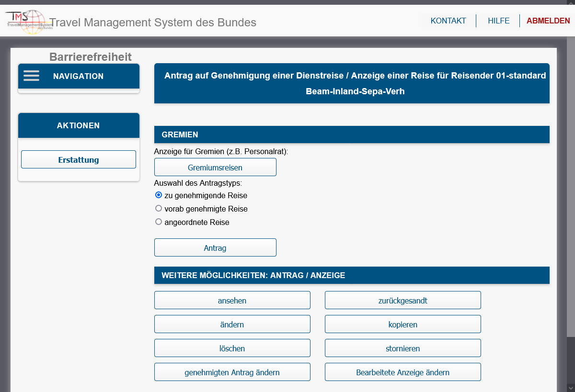Select 'zu genehmigende Reise' radio option

(x=159, y=195)
